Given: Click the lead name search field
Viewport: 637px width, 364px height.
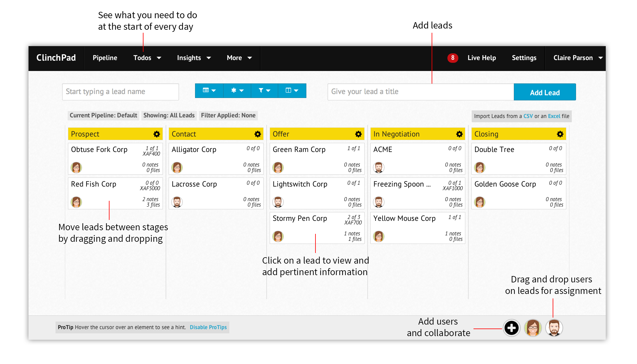Looking at the screenshot, I should [120, 92].
